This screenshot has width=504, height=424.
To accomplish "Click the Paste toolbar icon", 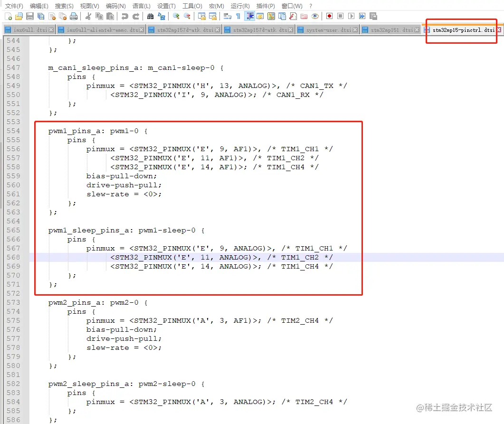I will click(110, 16).
